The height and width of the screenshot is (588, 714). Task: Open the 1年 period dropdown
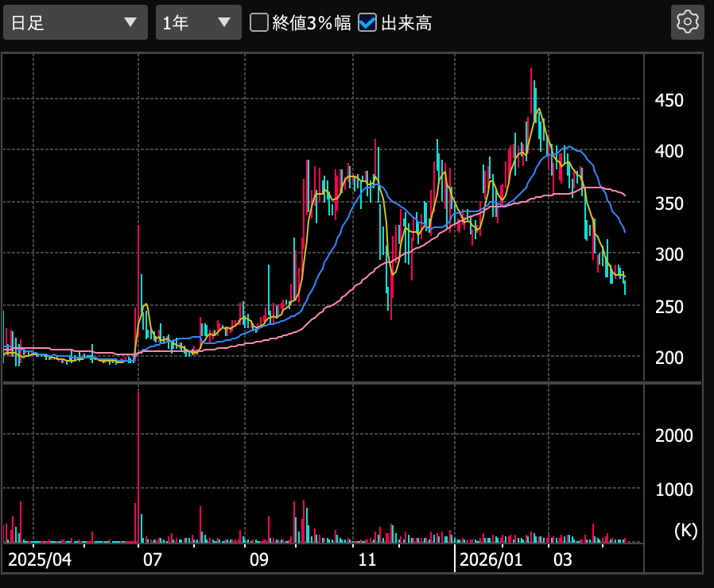pyautogui.click(x=199, y=22)
